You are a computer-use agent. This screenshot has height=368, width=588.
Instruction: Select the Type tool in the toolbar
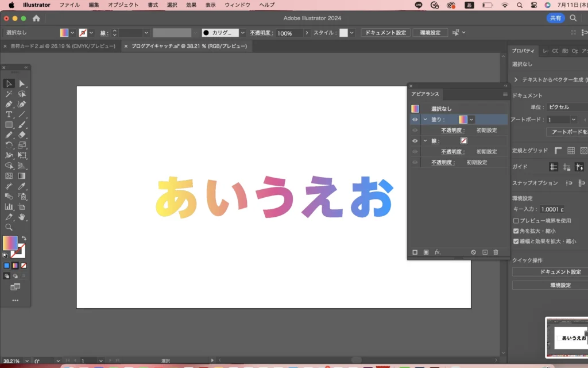pyautogui.click(x=9, y=114)
